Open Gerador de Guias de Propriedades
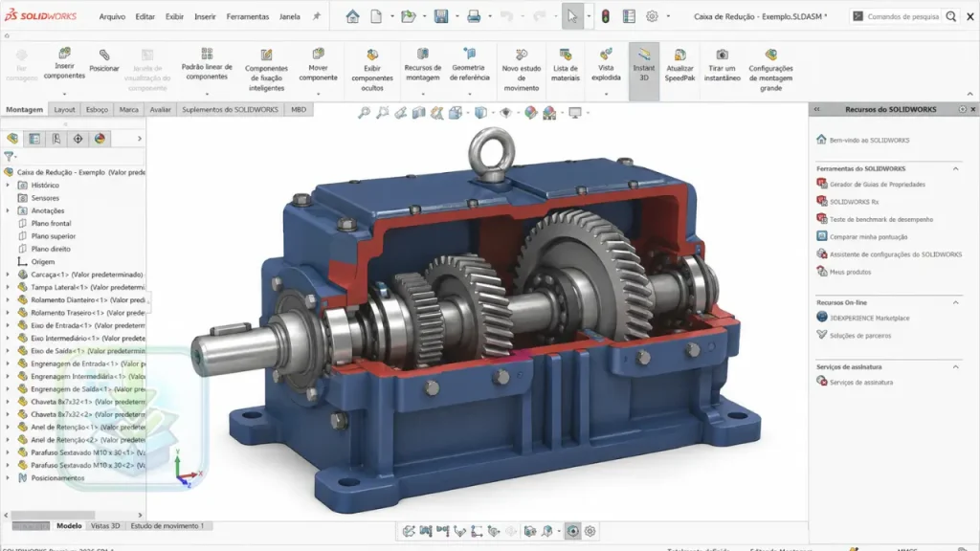 pyautogui.click(x=878, y=185)
